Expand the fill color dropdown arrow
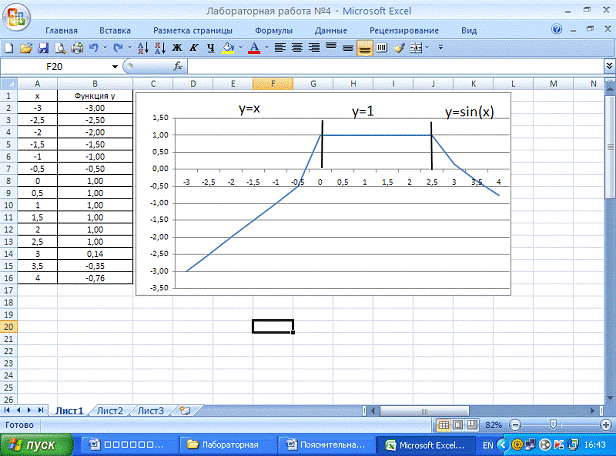 pyautogui.click(x=240, y=47)
